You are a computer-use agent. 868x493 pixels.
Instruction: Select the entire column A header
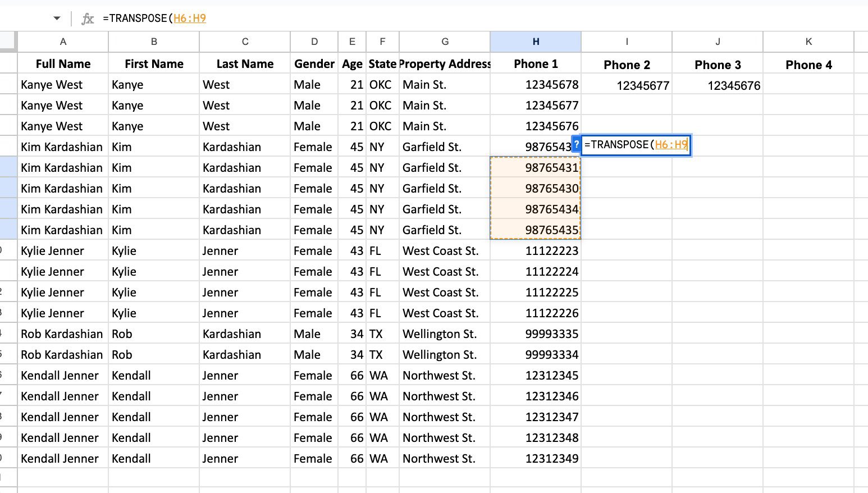click(62, 41)
